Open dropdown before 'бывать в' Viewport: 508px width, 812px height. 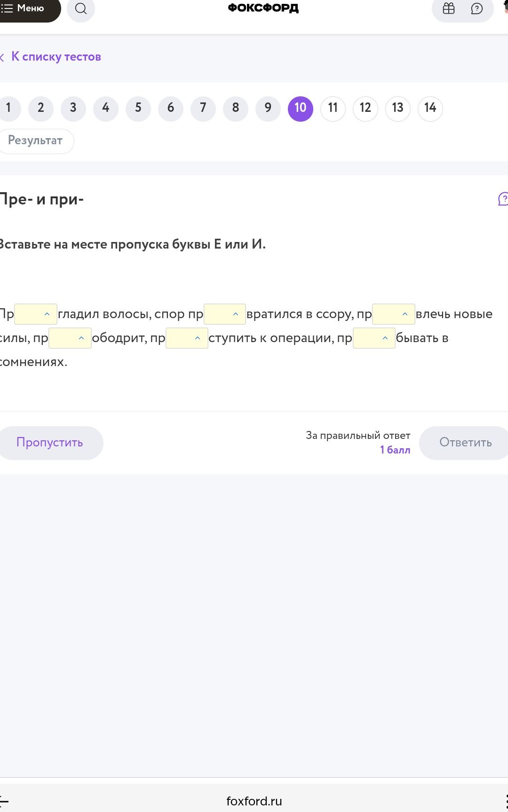[x=374, y=338]
